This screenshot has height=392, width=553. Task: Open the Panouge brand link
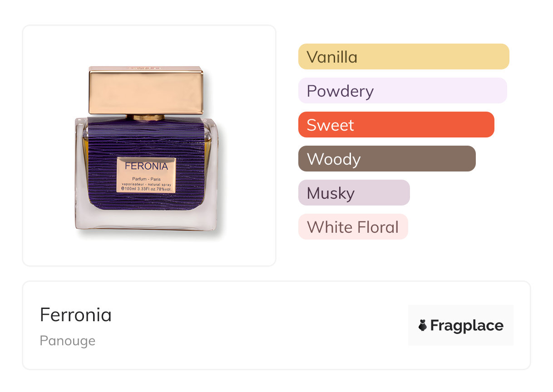click(x=67, y=341)
